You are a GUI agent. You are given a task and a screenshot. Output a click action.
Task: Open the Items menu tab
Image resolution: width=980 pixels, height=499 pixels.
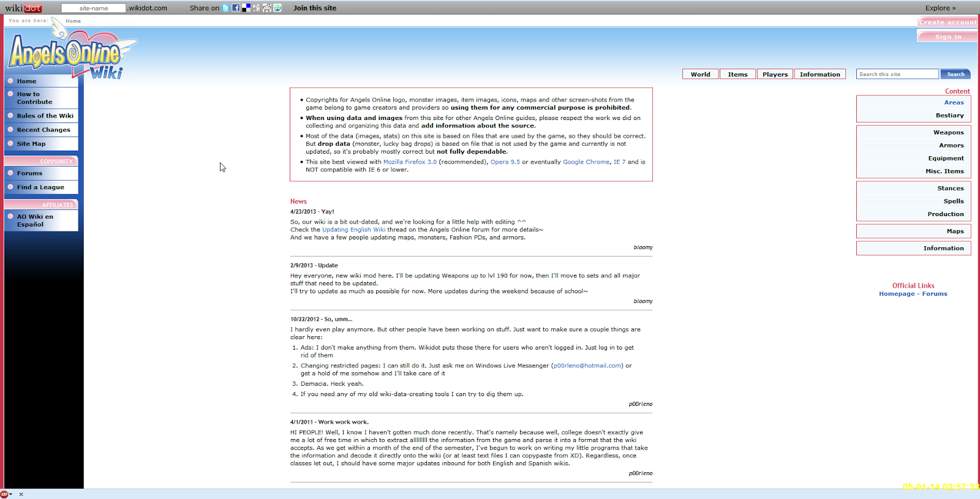(x=738, y=74)
